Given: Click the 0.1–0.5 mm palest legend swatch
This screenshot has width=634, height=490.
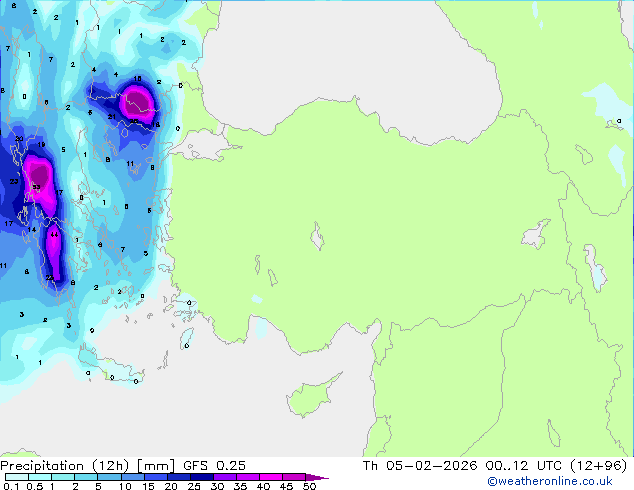Looking at the screenshot, I should tap(17, 477).
